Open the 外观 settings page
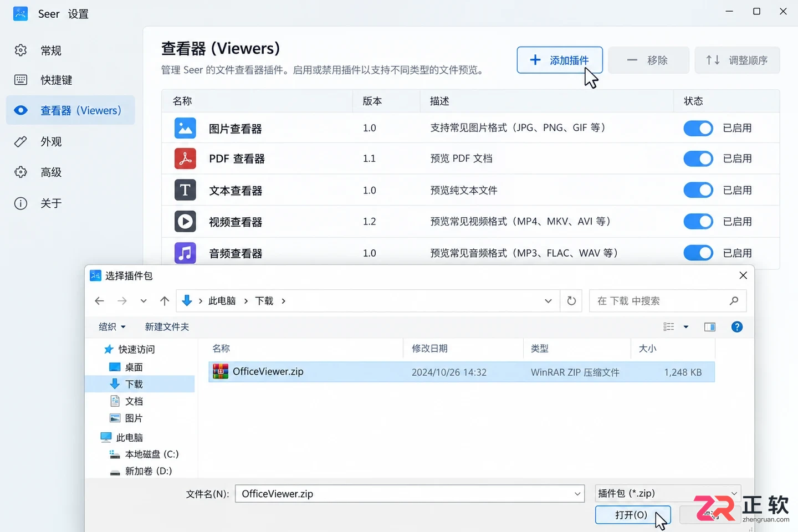This screenshot has width=798, height=532. point(70,141)
